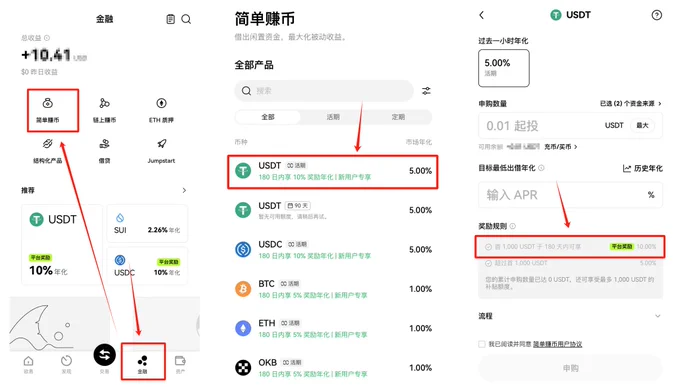The height and width of the screenshot is (387, 680).
Task: Click the 首 1,000 USDT 10.00% reward rule
Action: (570, 247)
